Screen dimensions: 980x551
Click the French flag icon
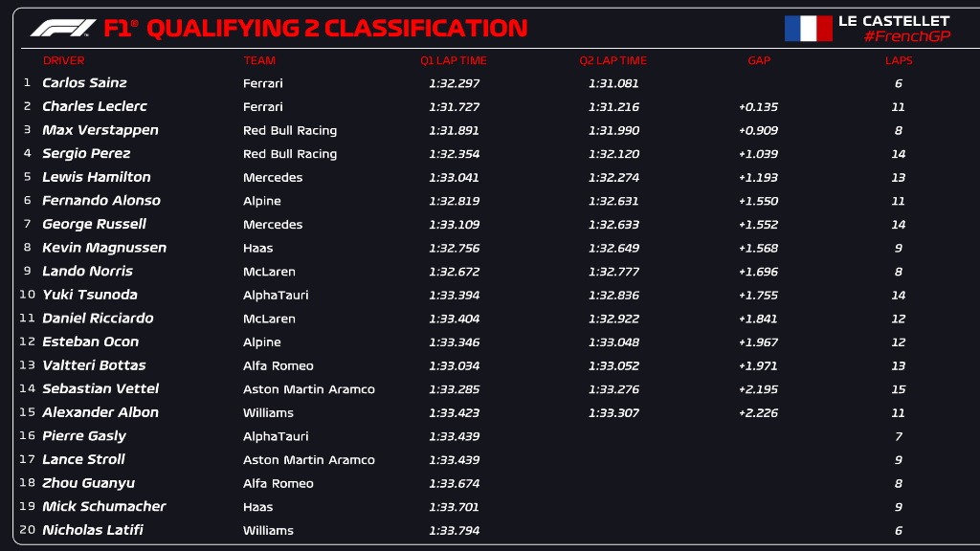(x=808, y=29)
